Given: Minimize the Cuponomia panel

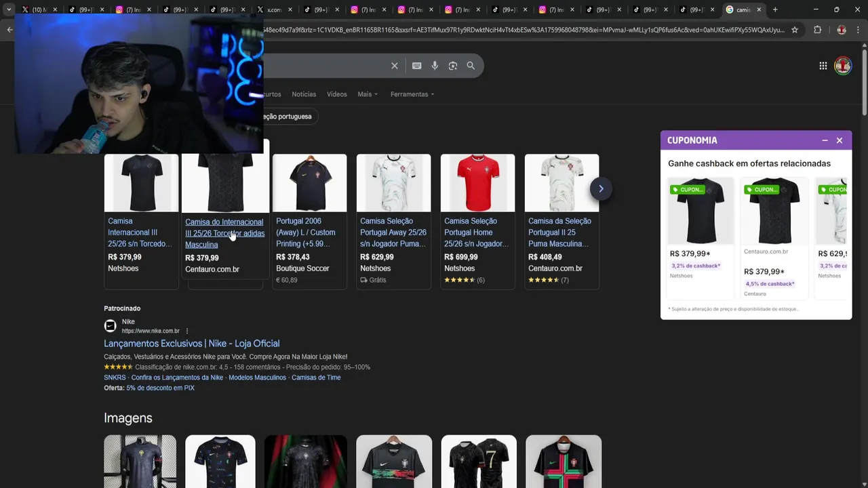Looking at the screenshot, I should click(x=825, y=140).
